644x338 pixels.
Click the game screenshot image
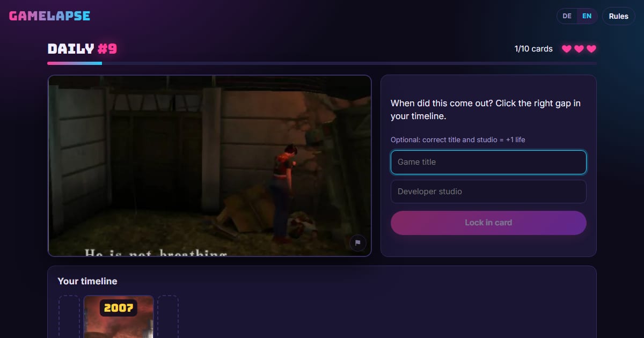point(209,166)
